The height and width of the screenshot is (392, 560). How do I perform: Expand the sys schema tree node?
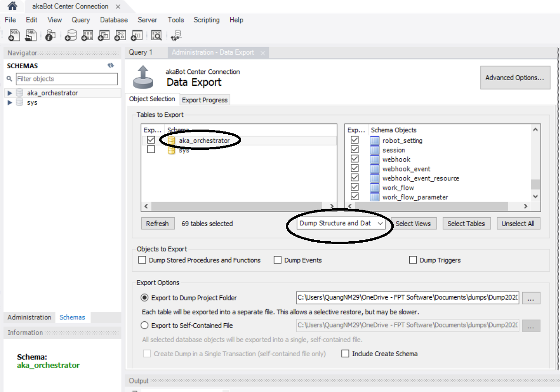pos(9,103)
